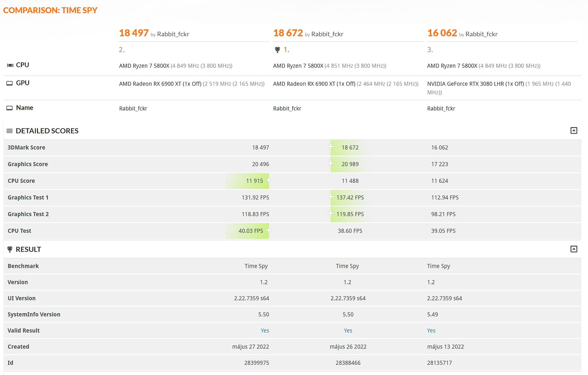Click the result Id 28399975

tap(257, 363)
